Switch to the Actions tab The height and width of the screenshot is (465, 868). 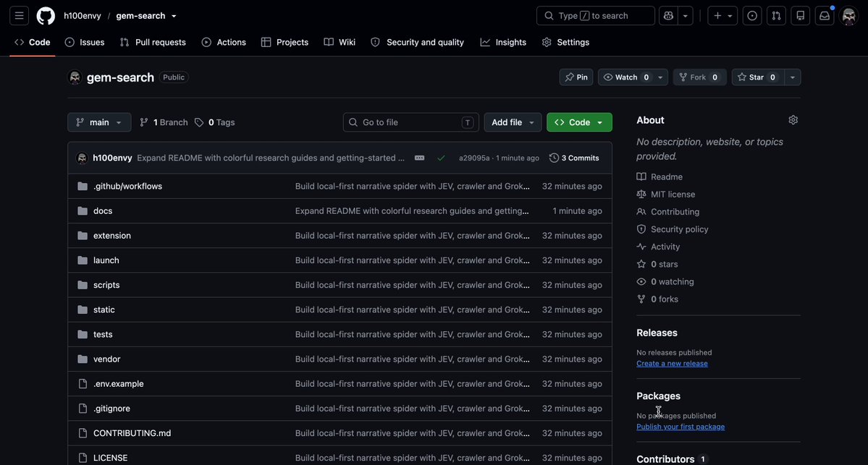point(224,43)
